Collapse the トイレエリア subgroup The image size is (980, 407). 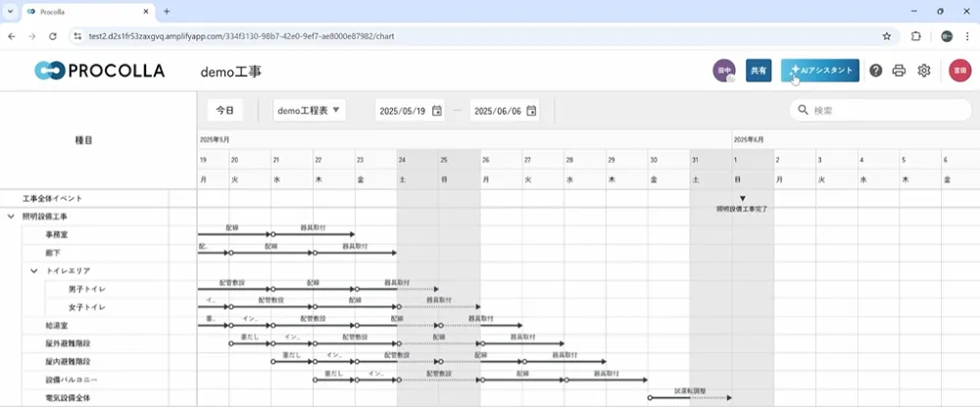[33, 271]
